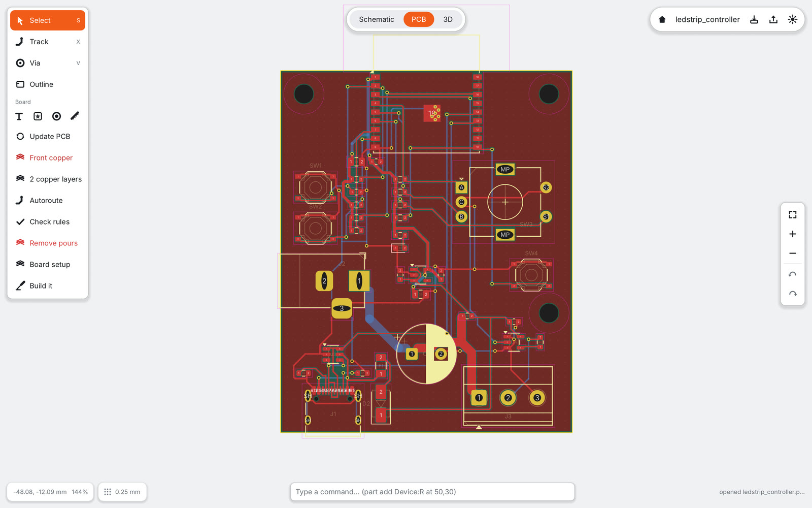Click the upload/export icon
The image size is (812, 508).
[x=773, y=19]
